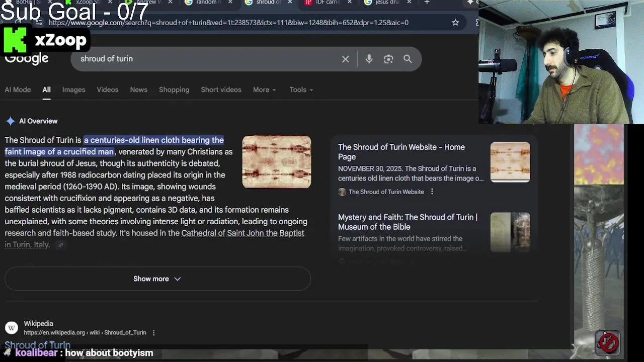The image size is (644, 362).
Task: Close the 'shroud of' browser tab
Action: [290, 3]
